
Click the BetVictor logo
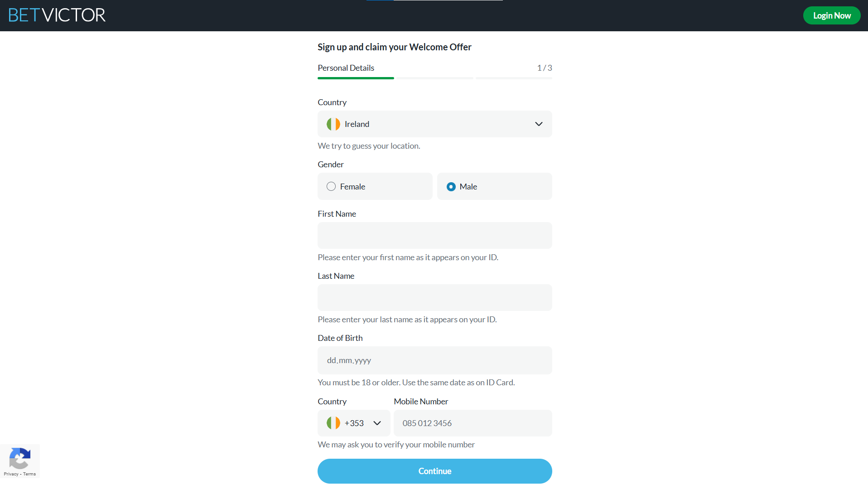tap(57, 15)
